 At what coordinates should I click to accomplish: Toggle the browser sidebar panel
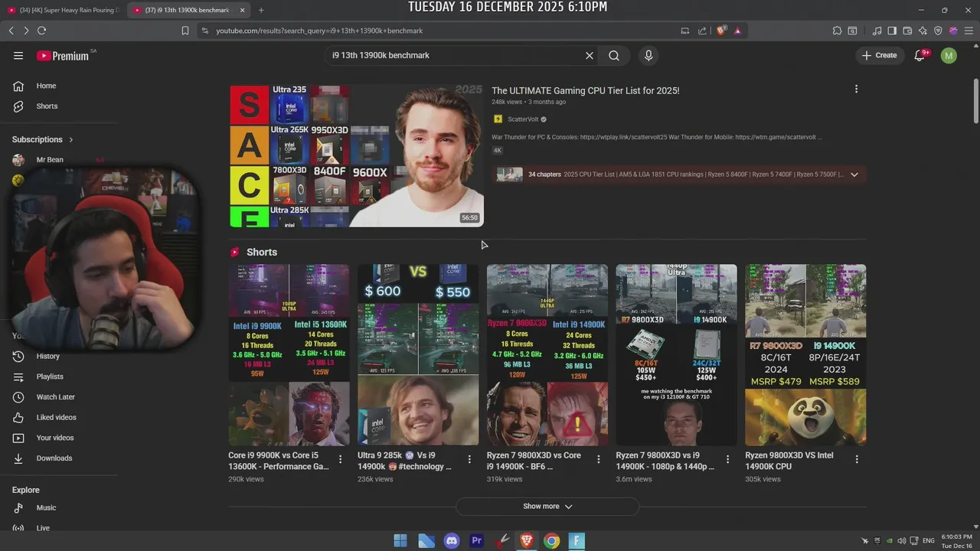[x=892, y=31]
